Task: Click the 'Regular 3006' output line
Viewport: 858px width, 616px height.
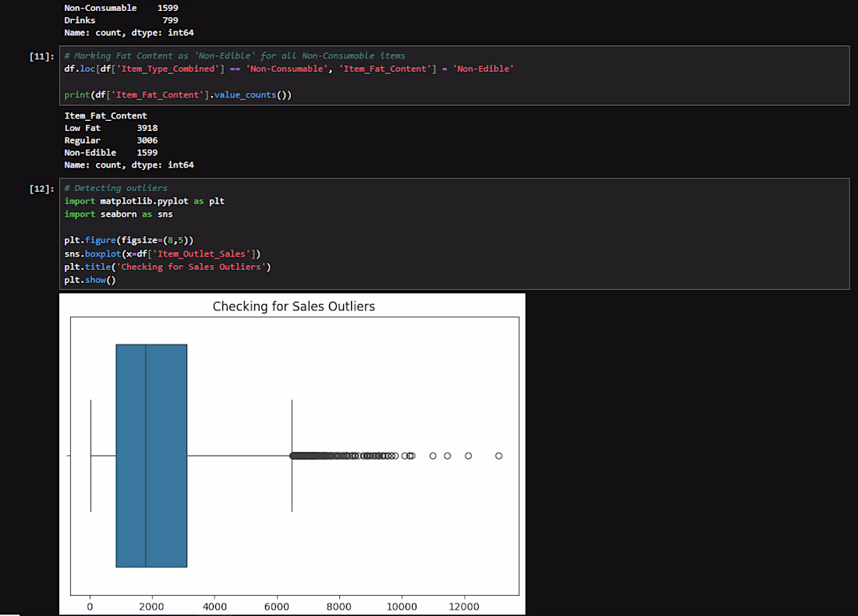Action: tap(111, 140)
